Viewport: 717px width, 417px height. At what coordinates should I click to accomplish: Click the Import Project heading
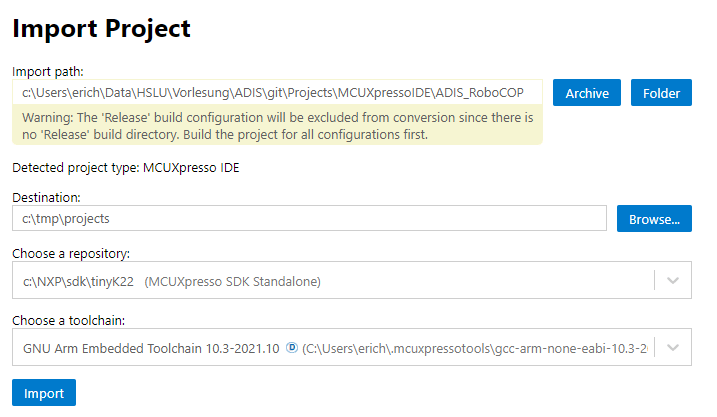click(x=101, y=28)
